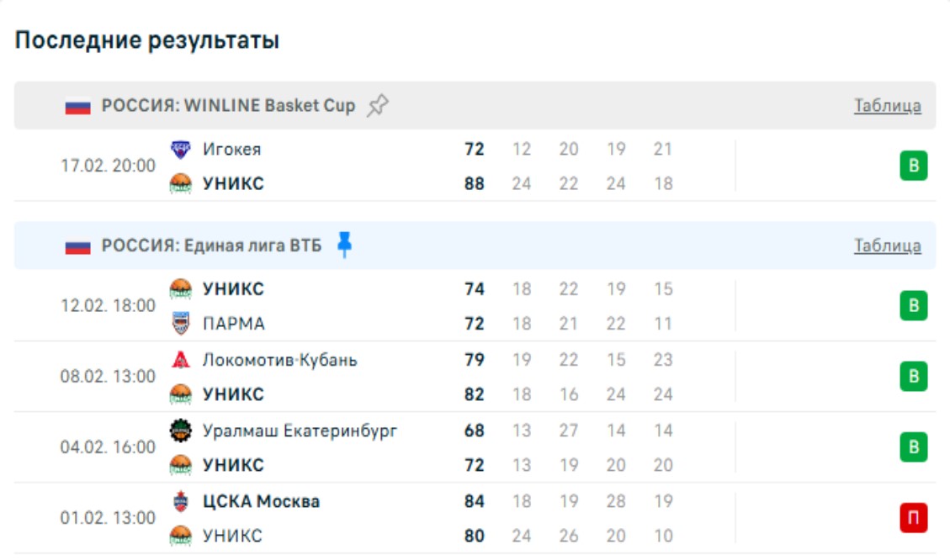The height and width of the screenshot is (560, 950).
Task: Click the ПАРМА team logo
Action: pos(181,324)
